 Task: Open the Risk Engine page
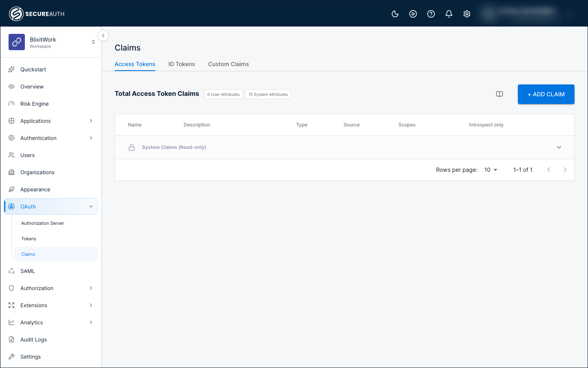pos(35,104)
